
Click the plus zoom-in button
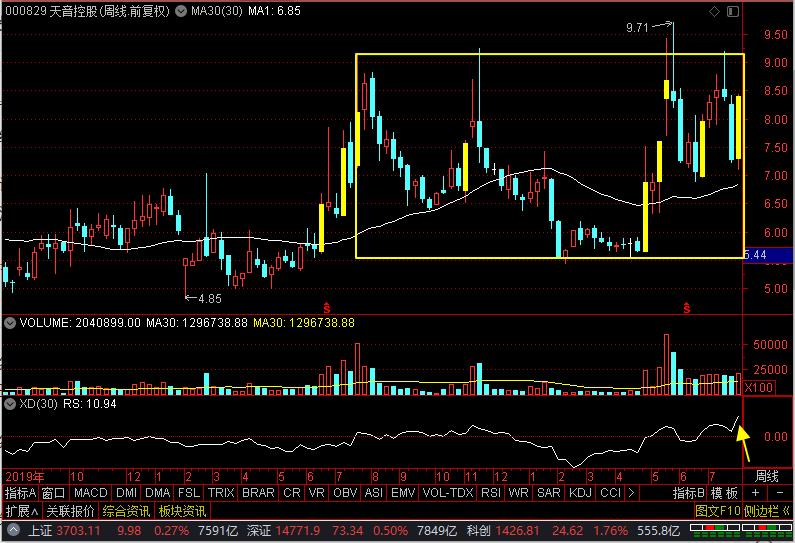pos(755,493)
